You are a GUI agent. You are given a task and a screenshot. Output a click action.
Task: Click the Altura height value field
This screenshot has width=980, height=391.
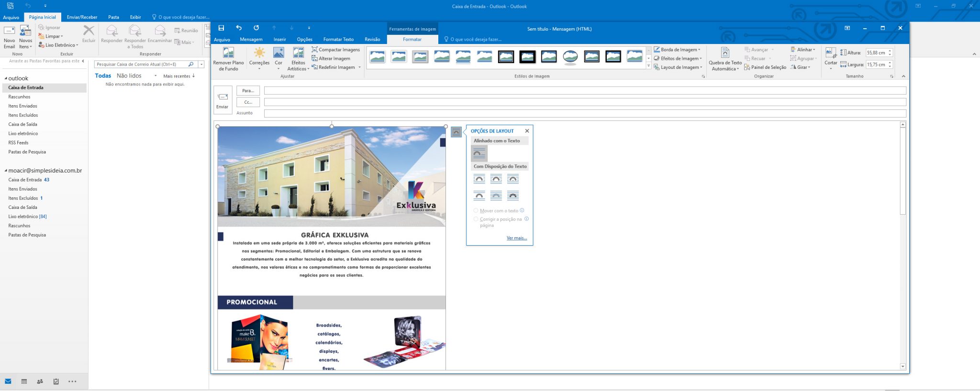click(x=877, y=53)
